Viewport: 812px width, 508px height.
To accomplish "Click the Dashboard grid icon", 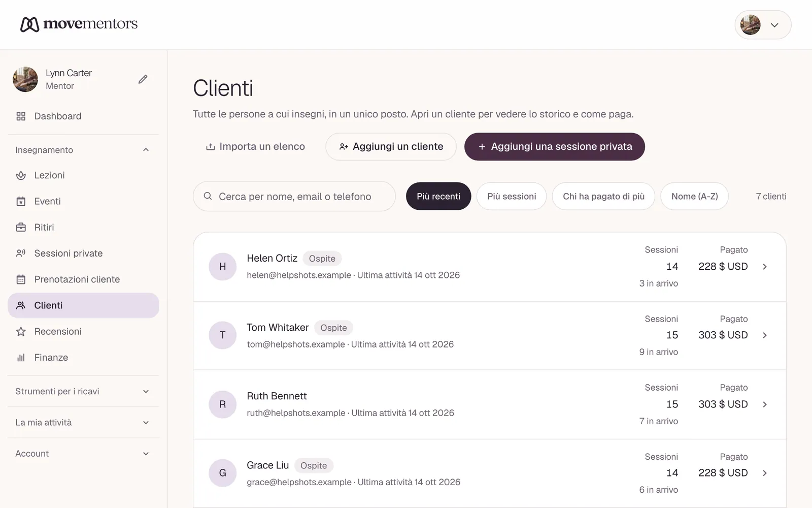I will point(21,116).
